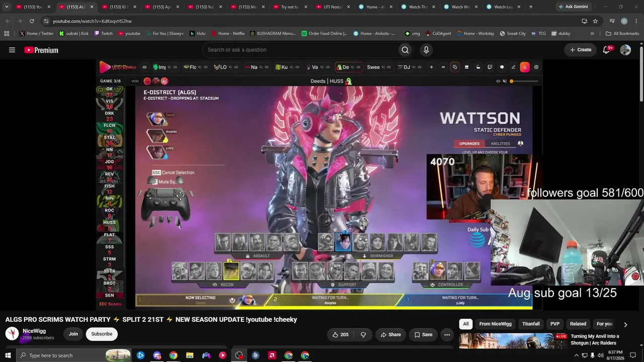Open the Twitch bookmark
644x362 pixels.
[x=104, y=34]
